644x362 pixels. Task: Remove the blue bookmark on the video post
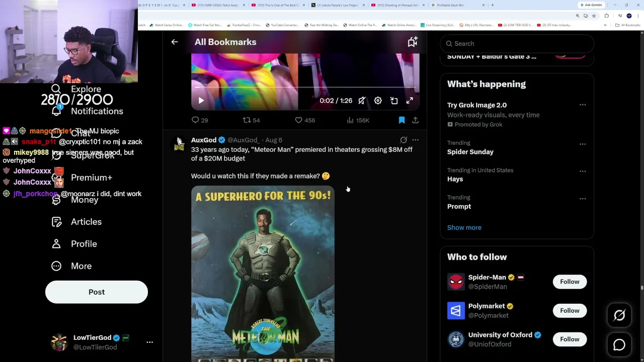[401, 120]
